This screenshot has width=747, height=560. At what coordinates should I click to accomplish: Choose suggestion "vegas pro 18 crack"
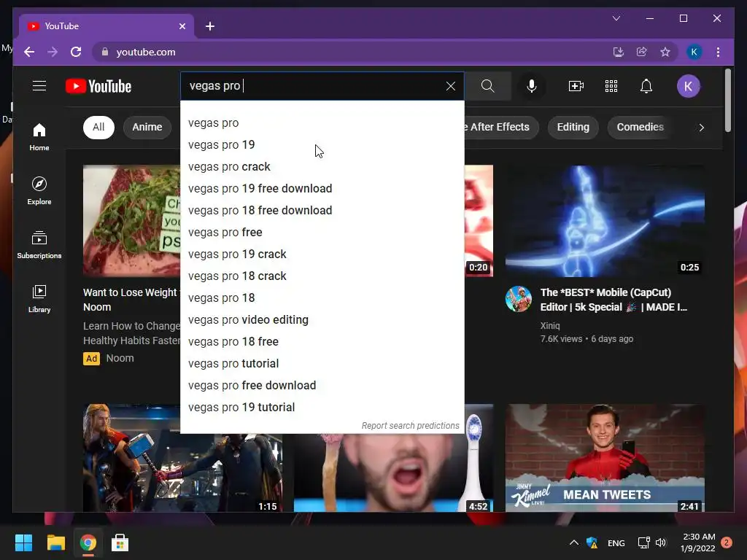coord(322,276)
